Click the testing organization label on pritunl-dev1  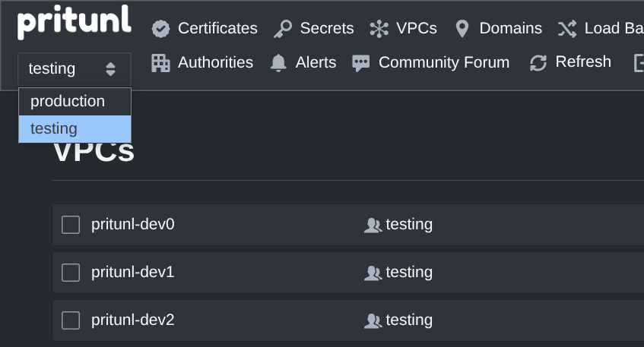click(x=408, y=273)
